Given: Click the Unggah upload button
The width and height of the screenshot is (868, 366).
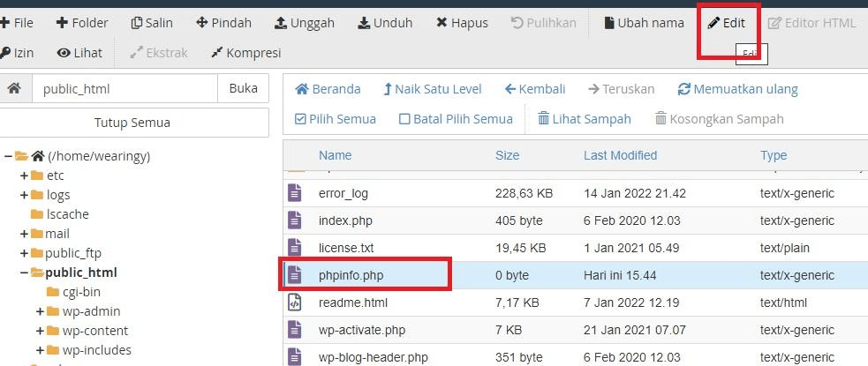Looking at the screenshot, I should pyautogui.click(x=304, y=23).
